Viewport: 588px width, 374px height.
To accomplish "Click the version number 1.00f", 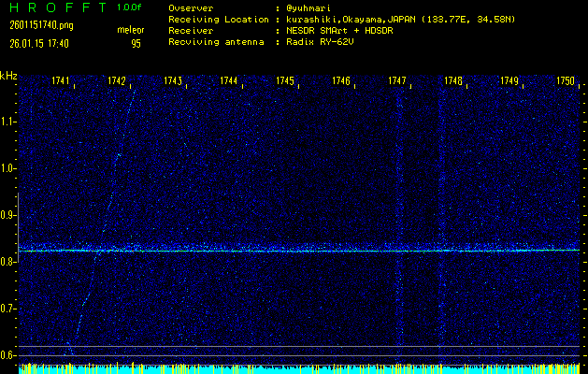I will tap(130, 7).
